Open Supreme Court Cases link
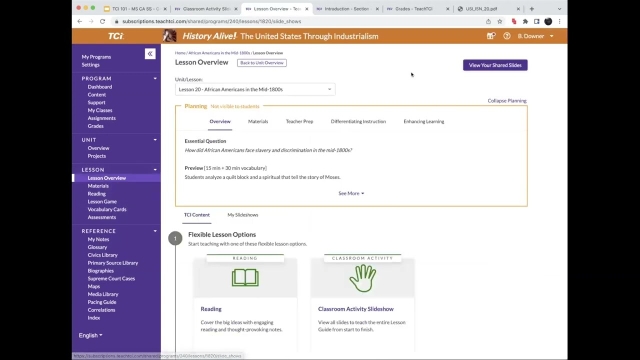 (111, 279)
